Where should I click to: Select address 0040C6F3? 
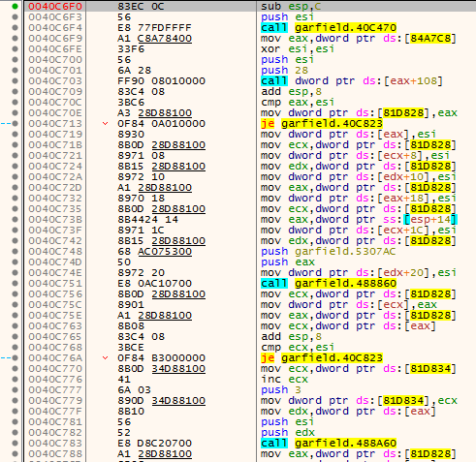(x=55, y=17)
